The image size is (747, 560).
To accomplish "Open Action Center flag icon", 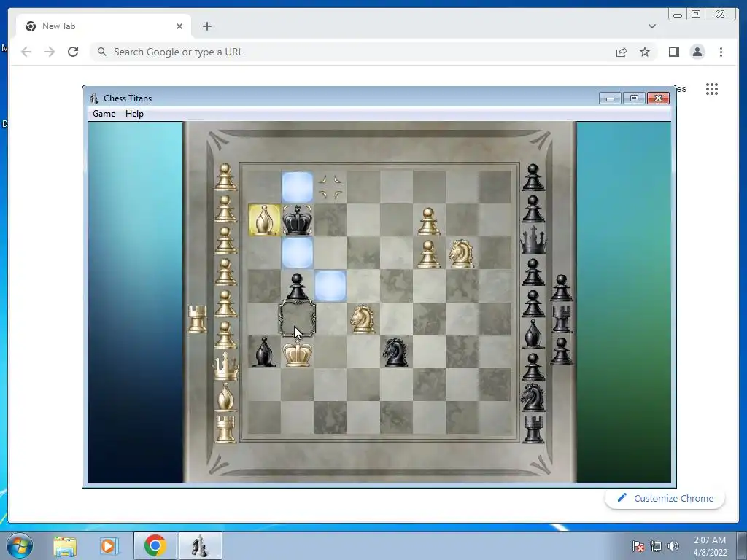I will click(x=638, y=546).
